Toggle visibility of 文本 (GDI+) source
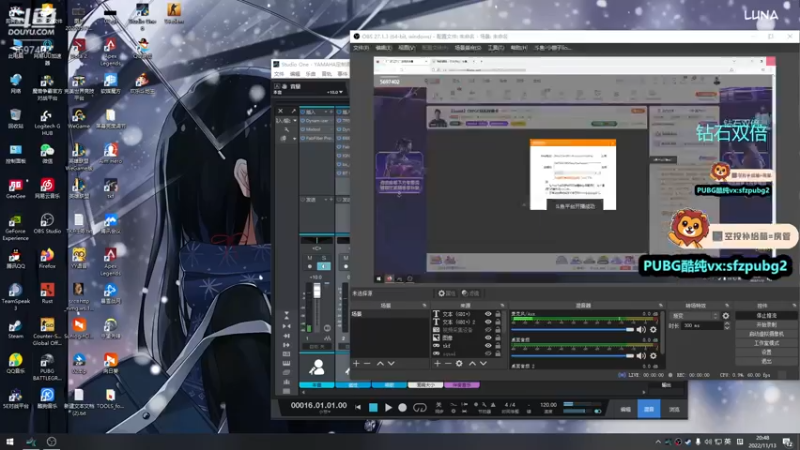Screen dimensions: 800x450 [x=488, y=314]
